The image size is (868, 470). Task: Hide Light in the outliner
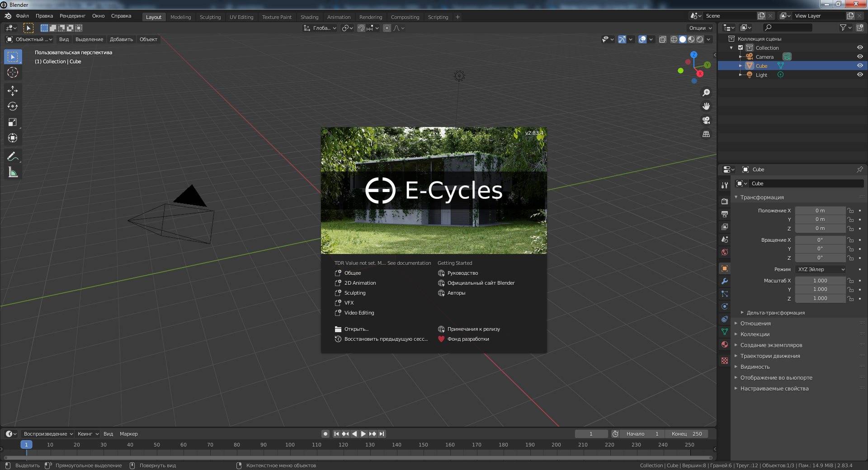859,75
